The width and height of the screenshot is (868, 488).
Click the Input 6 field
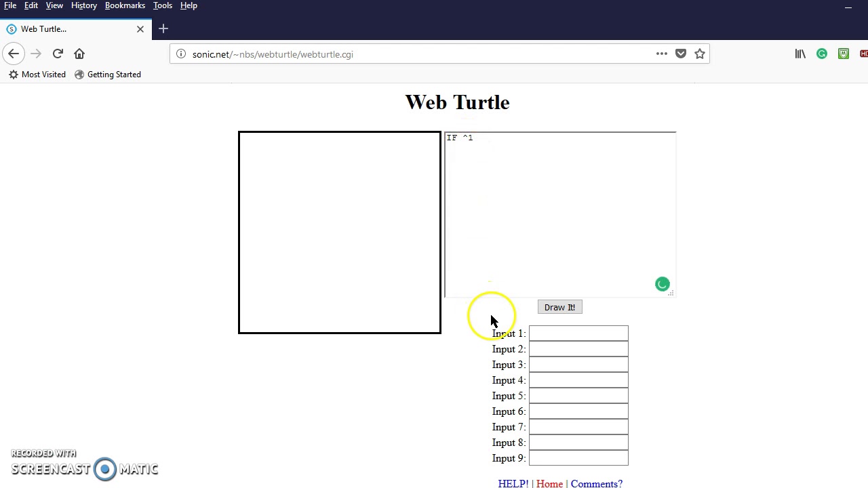click(x=578, y=411)
